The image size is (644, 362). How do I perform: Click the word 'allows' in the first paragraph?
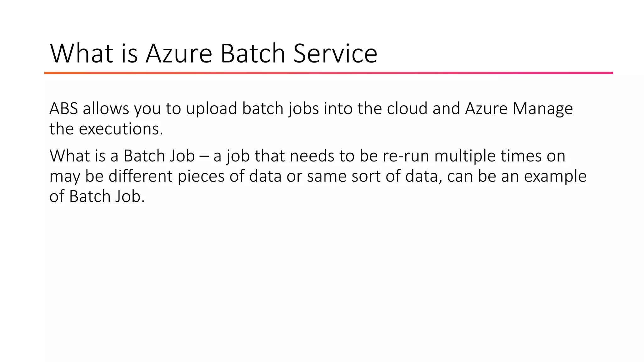tap(106, 108)
